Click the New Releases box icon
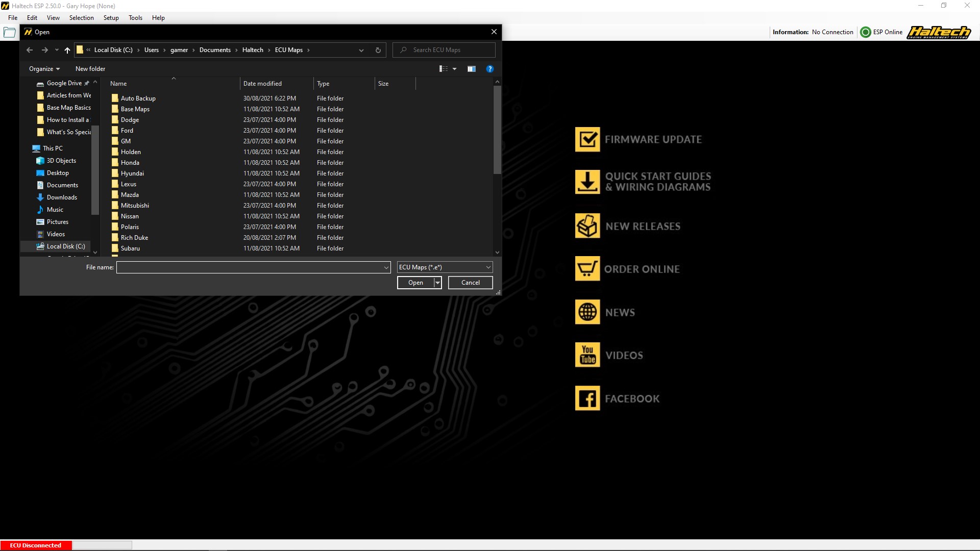 (x=587, y=226)
